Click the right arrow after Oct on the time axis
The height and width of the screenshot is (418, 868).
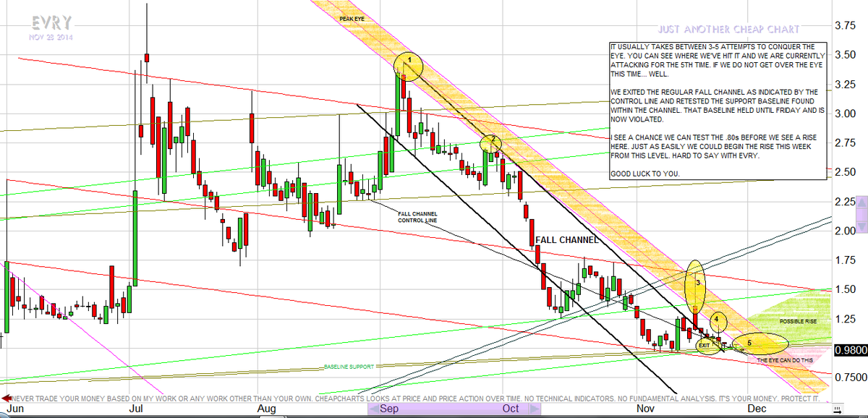pyautogui.click(x=535, y=409)
